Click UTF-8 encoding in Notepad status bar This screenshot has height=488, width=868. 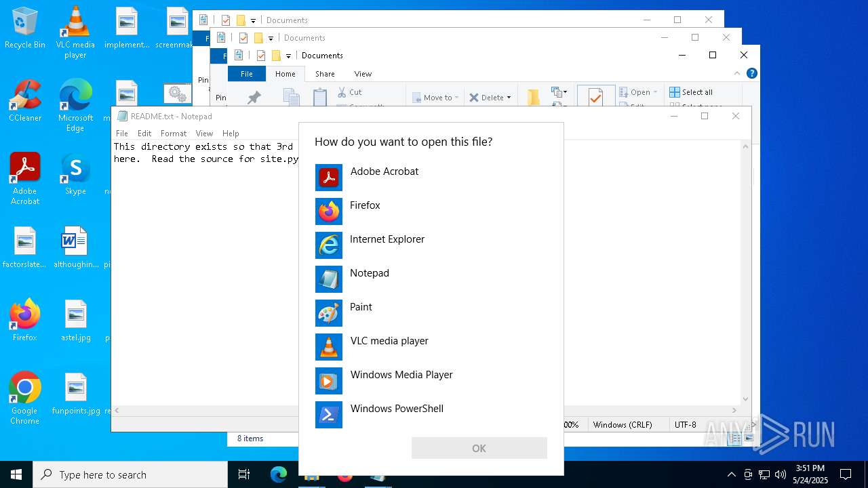point(685,425)
